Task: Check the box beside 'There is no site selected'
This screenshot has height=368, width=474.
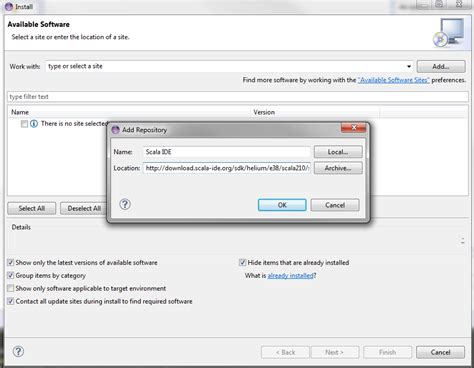Action: click(24, 124)
